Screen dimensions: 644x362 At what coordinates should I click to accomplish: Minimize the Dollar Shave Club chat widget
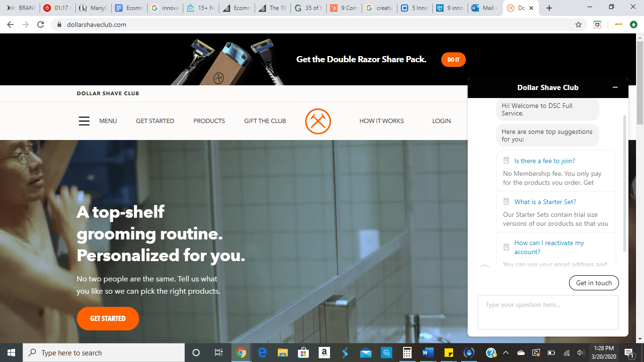[615, 88]
